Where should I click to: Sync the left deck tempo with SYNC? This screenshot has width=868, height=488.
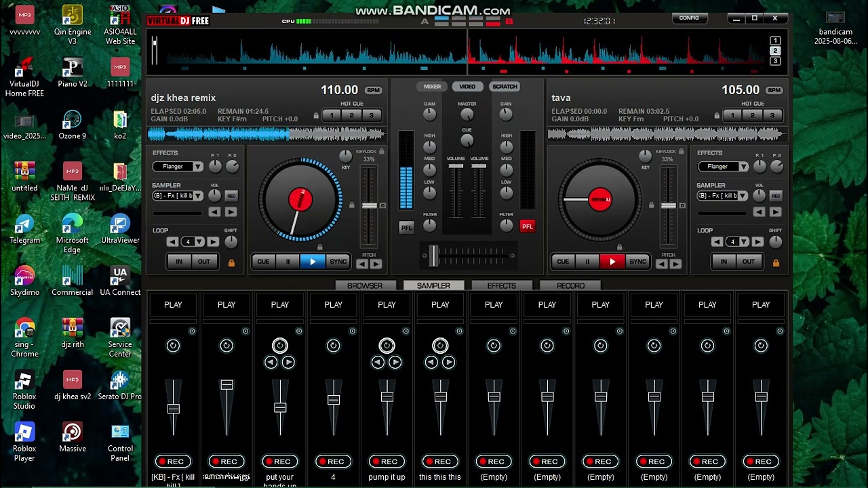point(338,262)
